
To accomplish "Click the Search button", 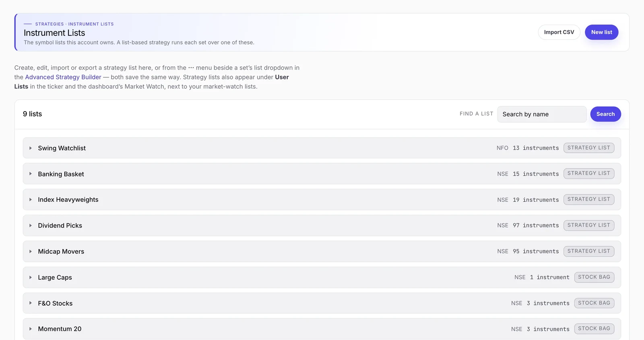I will coord(605,114).
